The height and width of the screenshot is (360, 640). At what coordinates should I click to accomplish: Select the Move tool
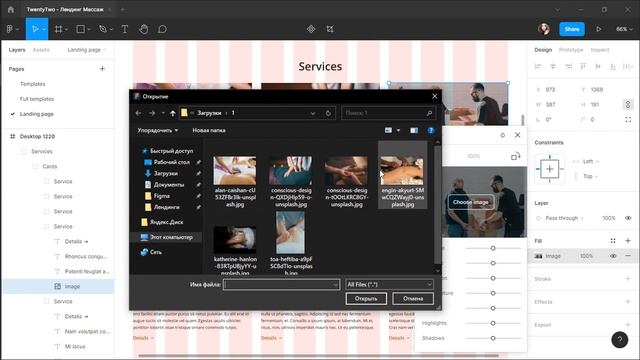tap(35, 29)
